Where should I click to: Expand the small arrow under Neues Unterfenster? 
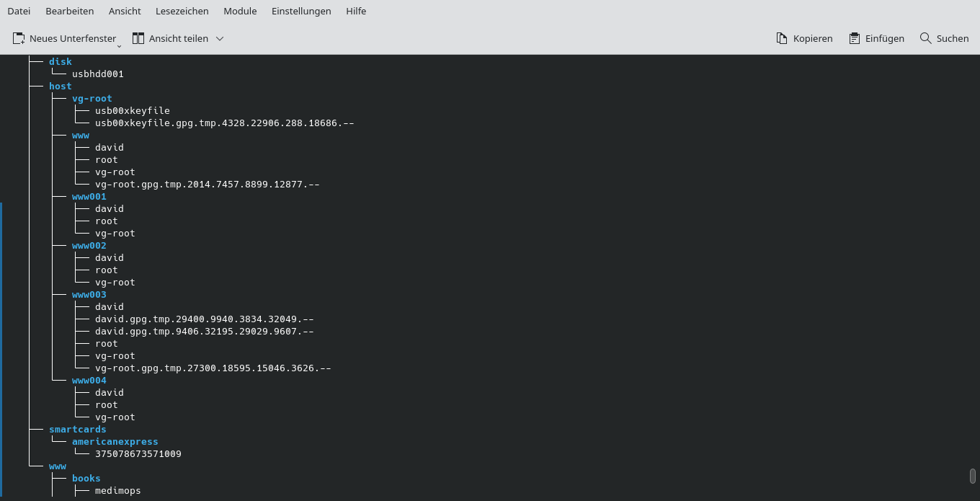(118, 44)
